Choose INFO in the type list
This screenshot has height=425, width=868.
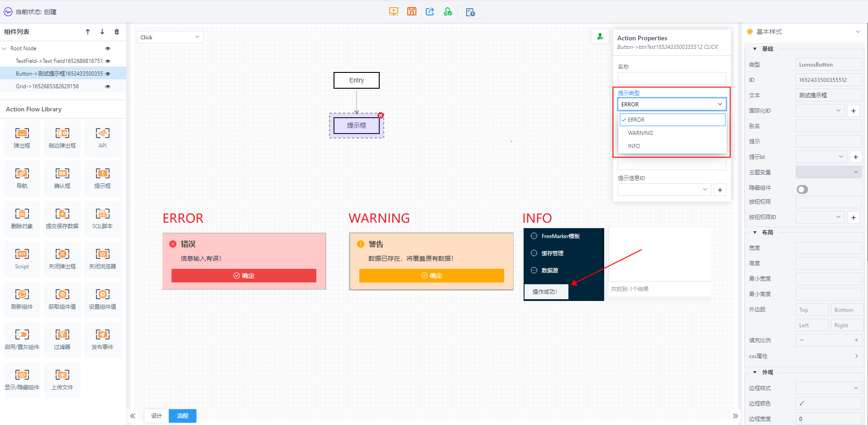tap(672, 146)
